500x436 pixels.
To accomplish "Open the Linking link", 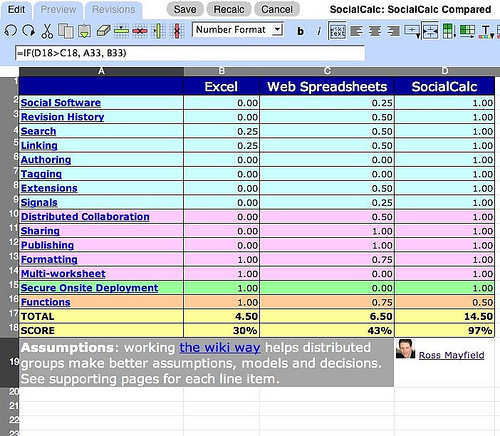I will coord(39,146).
